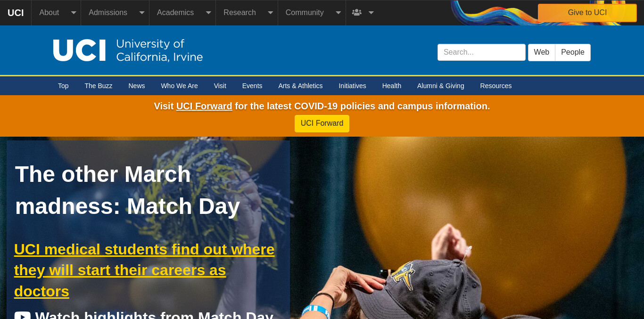Go to Arts & Athletics section
Screen dimensions: 644x319
300,86
